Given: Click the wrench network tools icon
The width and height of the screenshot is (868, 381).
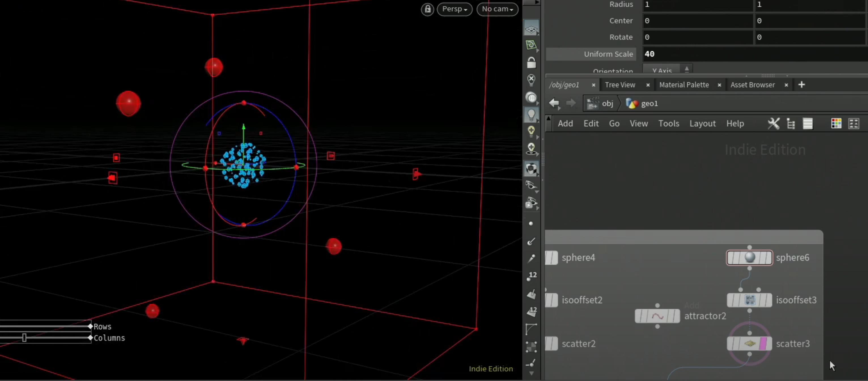Looking at the screenshot, I should click(x=773, y=123).
